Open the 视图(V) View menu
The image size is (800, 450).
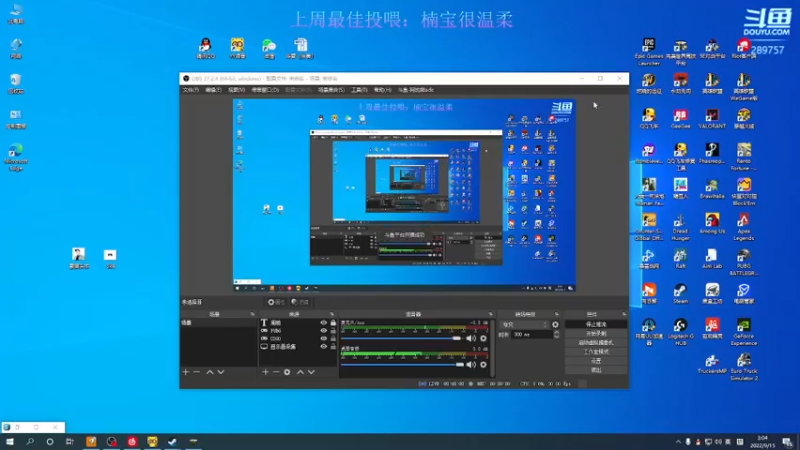(x=236, y=90)
